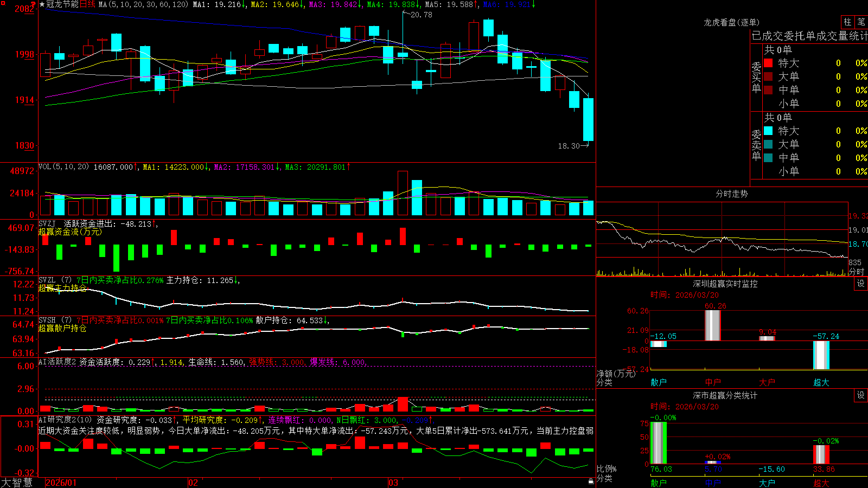Click the 大智慧 logo at bottom left

pyautogui.click(x=17, y=482)
